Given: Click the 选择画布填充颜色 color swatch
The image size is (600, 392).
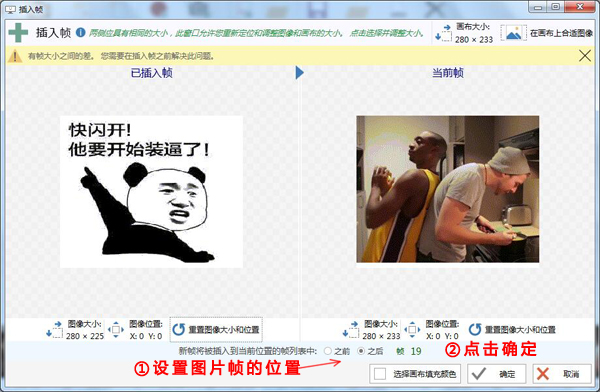Looking at the screenshot, I should tap(380, 374).
